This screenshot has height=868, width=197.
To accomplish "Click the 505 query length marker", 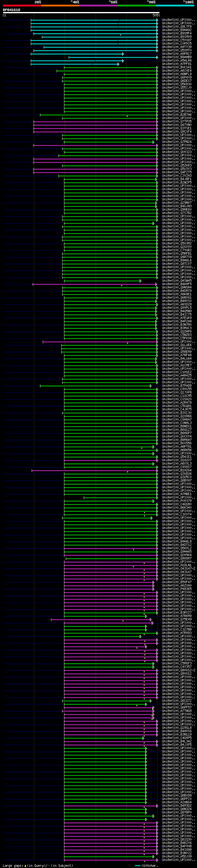I will [155, 15].
